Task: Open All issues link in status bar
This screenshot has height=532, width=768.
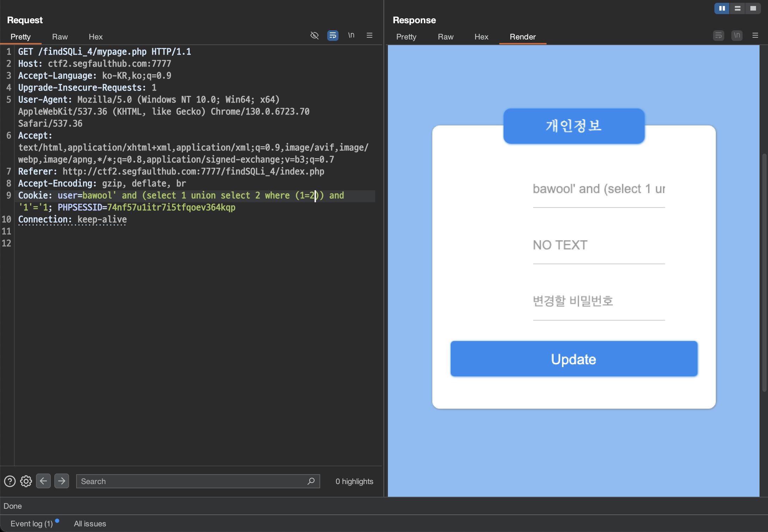Action: pyautogui.click(x=90, y=524)
